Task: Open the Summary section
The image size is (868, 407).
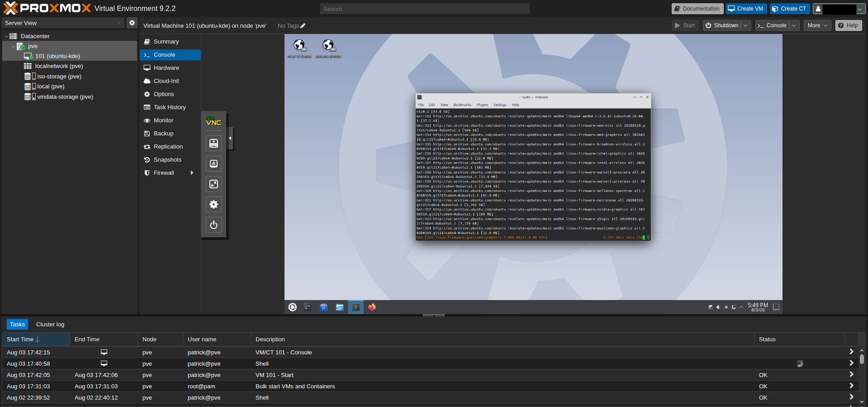Action: [x=170, y=42]
